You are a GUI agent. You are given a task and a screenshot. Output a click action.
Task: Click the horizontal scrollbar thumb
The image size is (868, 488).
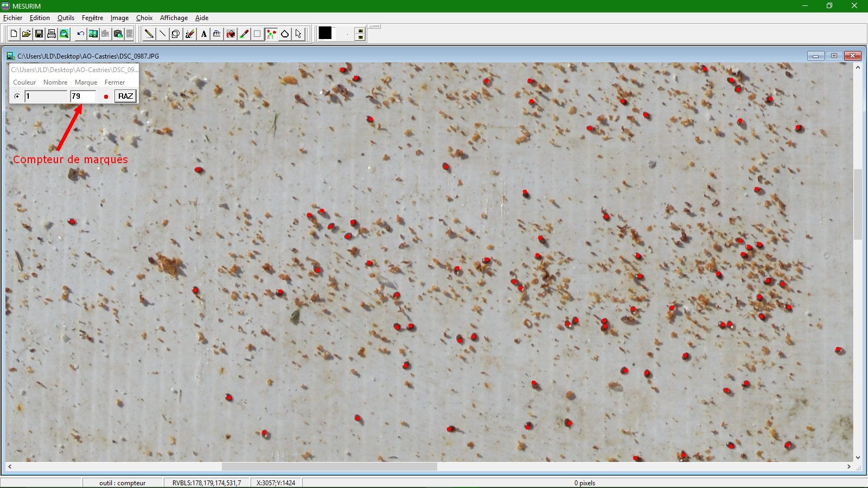click(329, 467)
